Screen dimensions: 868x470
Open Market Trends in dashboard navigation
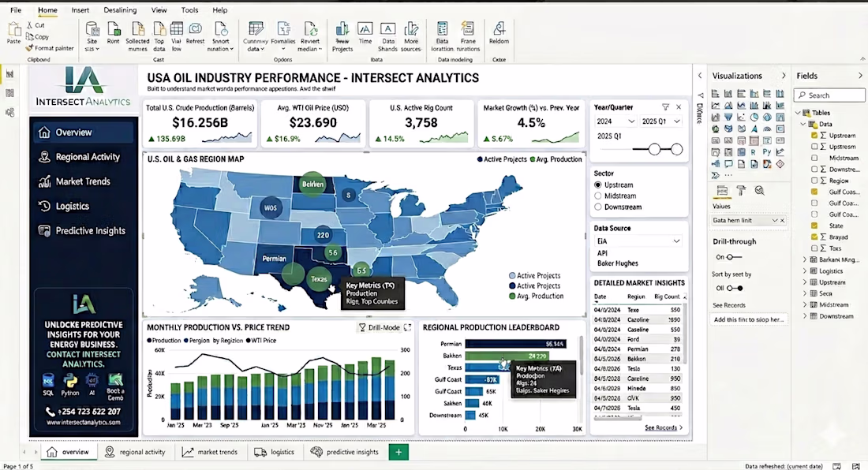pyautogui.click(x=83, y=181)
